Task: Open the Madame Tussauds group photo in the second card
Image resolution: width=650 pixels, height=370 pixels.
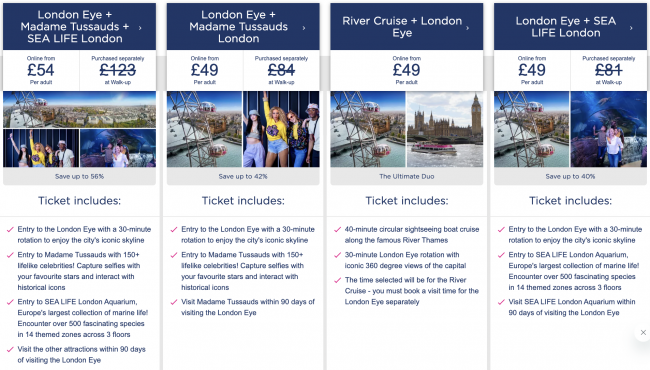Action: point(281,129)
